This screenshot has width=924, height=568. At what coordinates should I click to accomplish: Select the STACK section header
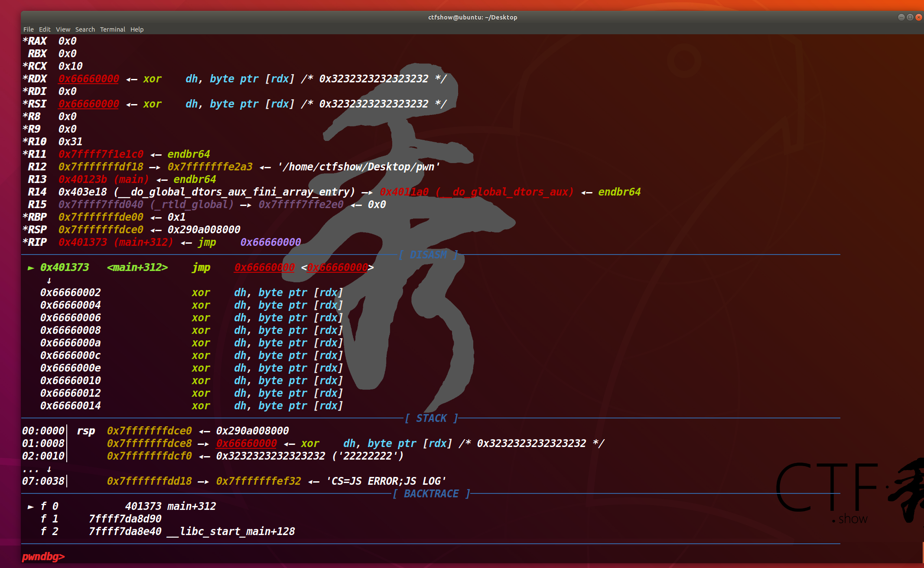[x=432, y=418]
